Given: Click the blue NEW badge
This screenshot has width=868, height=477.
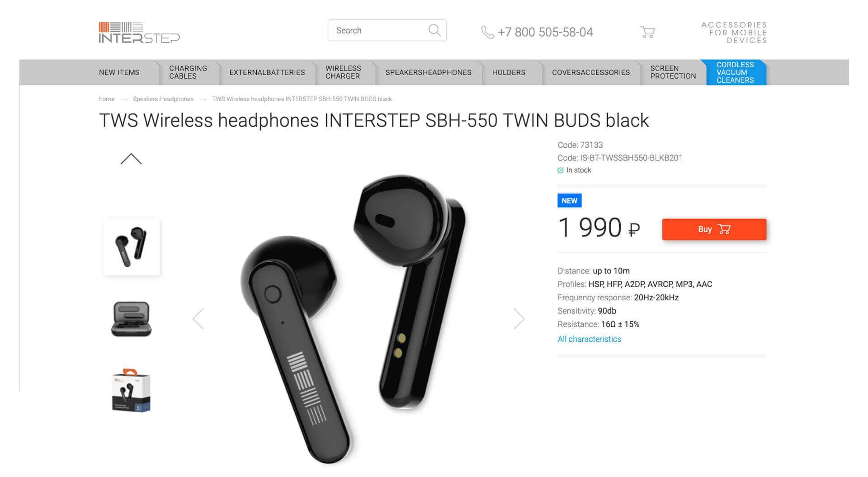Looking at the screenshot, I should [x=569, y=201].
